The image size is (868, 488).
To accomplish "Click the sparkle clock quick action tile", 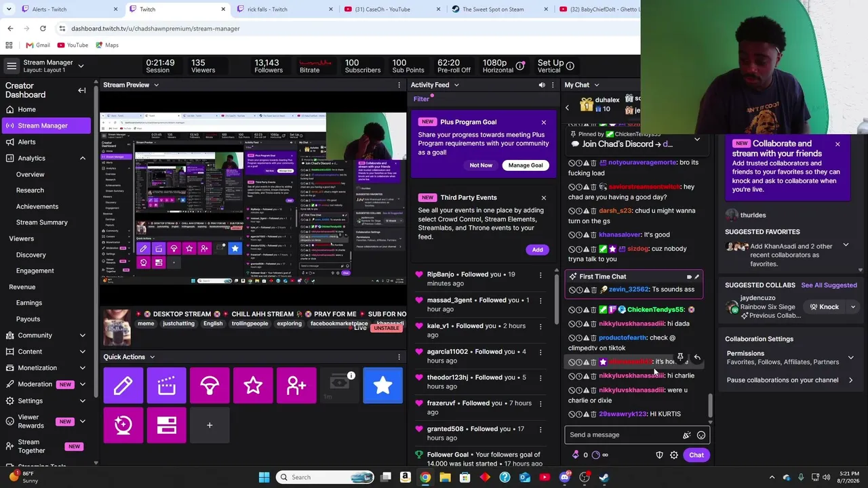I will [123, 425].
